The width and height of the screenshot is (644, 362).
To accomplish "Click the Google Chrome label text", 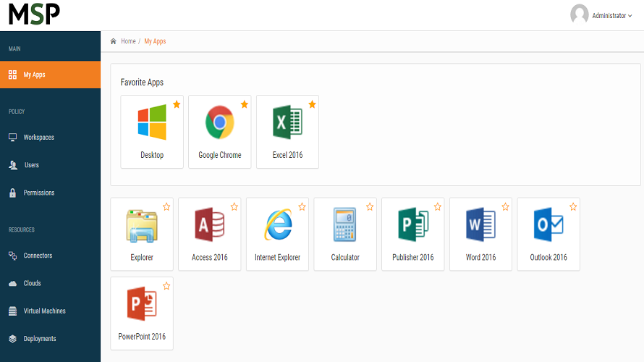I will [220, 155].
